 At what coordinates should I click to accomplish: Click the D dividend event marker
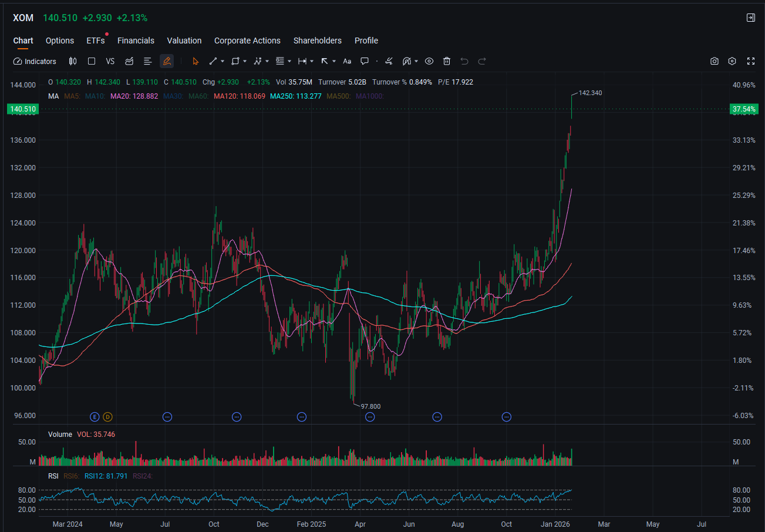(107, 417)
